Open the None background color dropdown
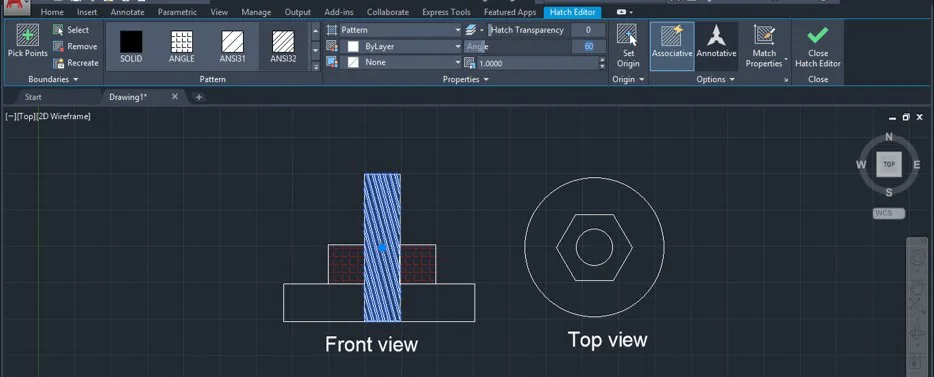The image size is (934, 377). point(400,62)
